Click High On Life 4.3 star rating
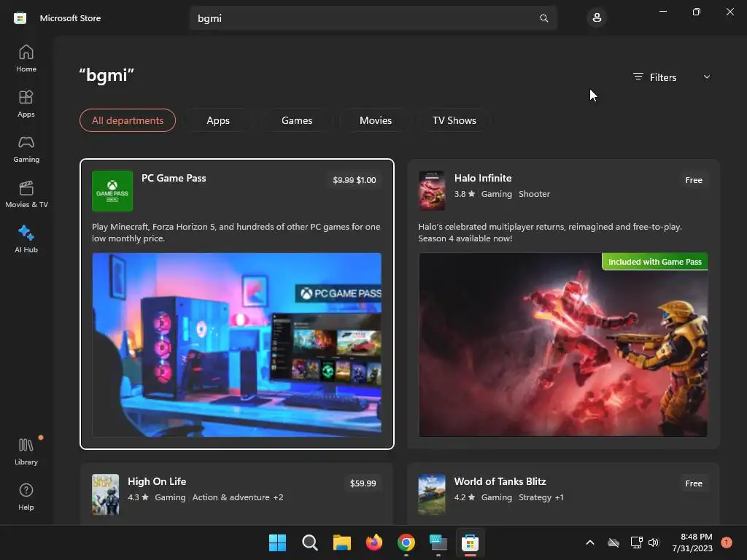This screenshot has width=747, height=560. click(138, 497)
